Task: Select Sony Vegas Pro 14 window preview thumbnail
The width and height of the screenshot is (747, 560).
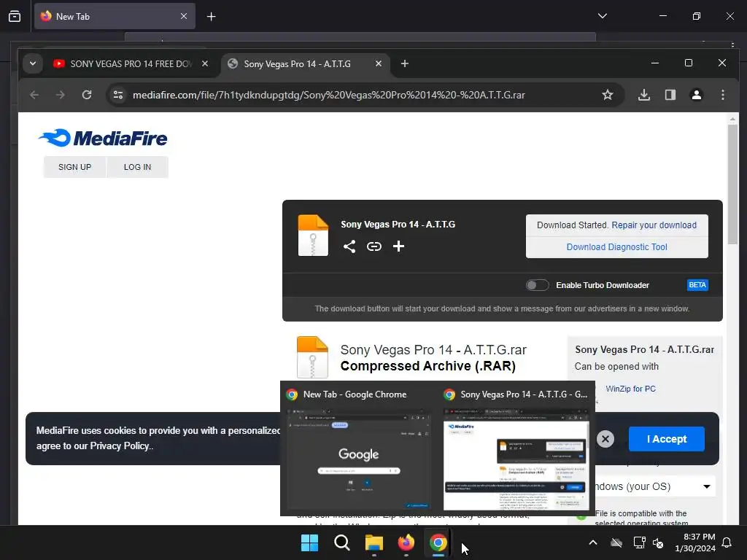Action: 516,459
